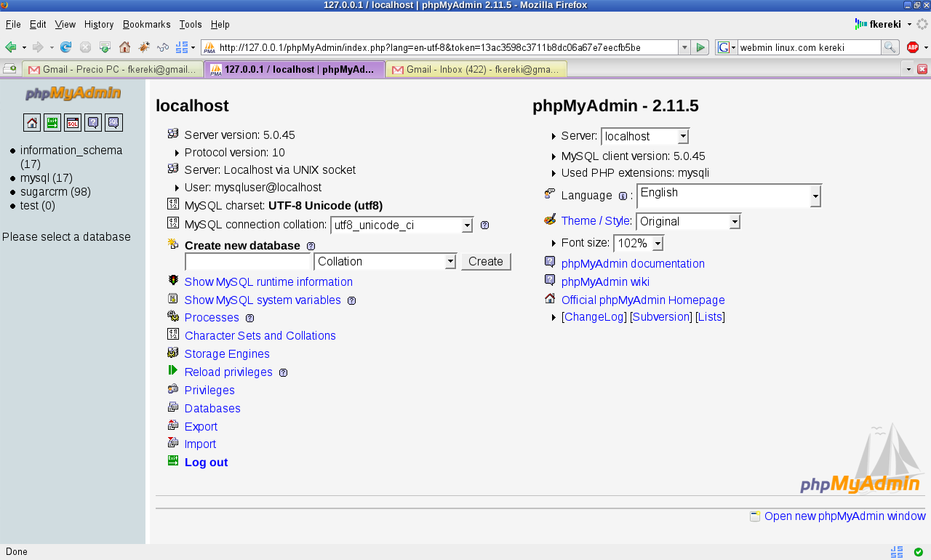Click the Firefox Stop loading icon
Image resolution: width=931 pixels, height=560 pixels.
tap(85, 47)
